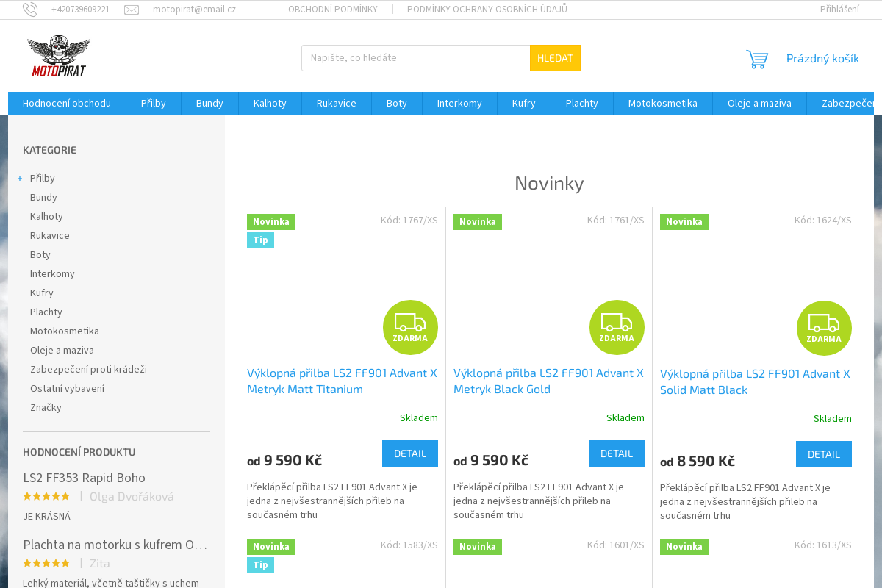
Task: Open the Rukavice menu tab
Action: tap(336, 104)
